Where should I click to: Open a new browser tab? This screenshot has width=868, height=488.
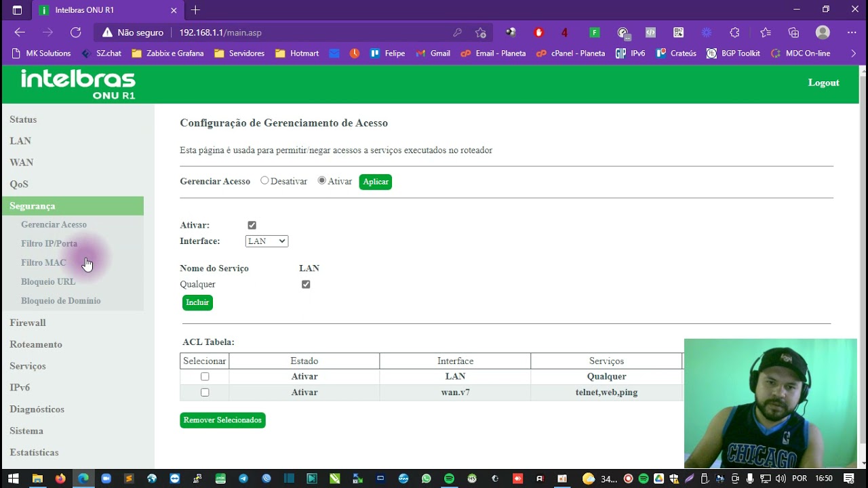click(x=195, y=10)
